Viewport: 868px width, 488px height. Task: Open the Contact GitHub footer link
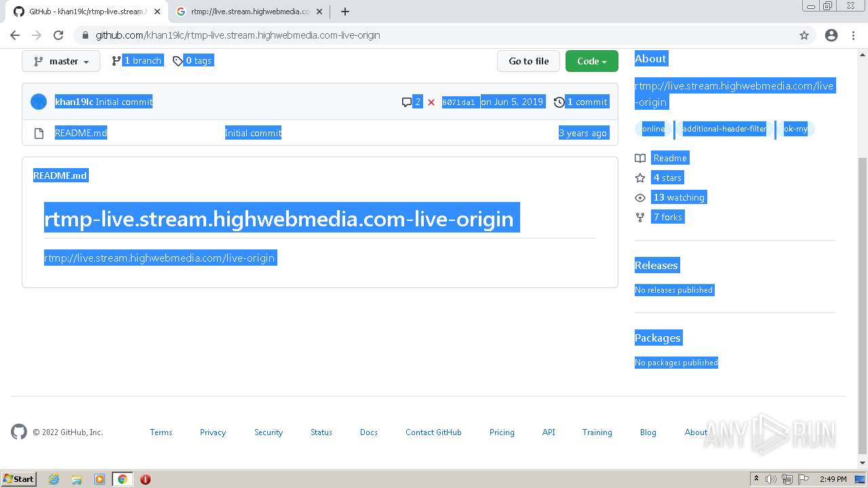coord(433,432)
